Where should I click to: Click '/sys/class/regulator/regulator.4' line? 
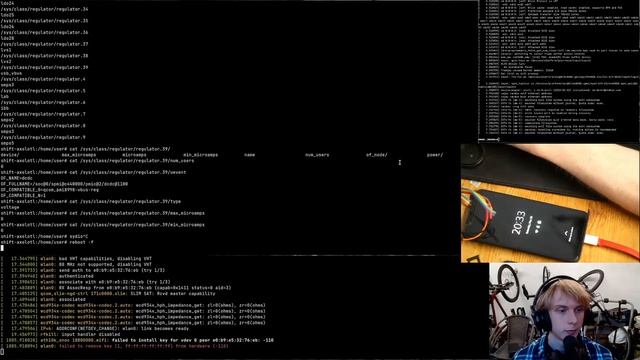click(43, 79)
